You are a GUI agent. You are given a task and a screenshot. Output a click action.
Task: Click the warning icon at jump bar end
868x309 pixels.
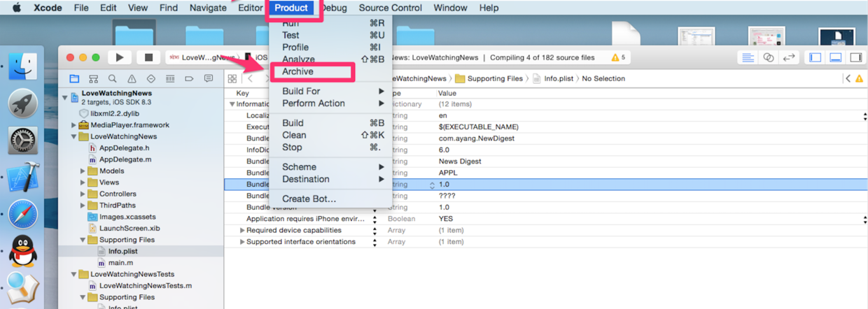(860, 79)
